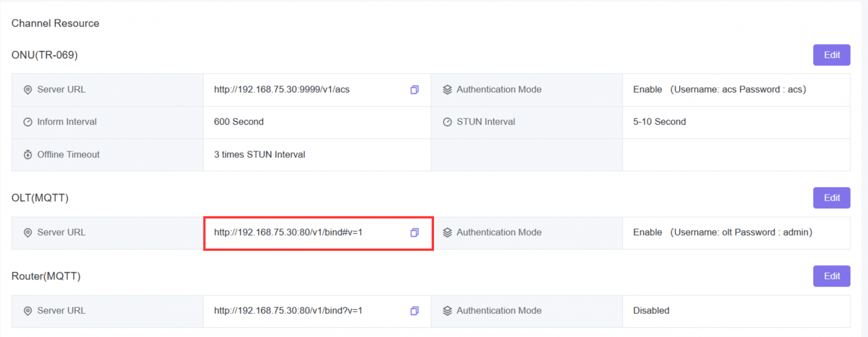Edit the OLT(MQTT) channel settings
This screenshot has height=337, width=868.
831,198
